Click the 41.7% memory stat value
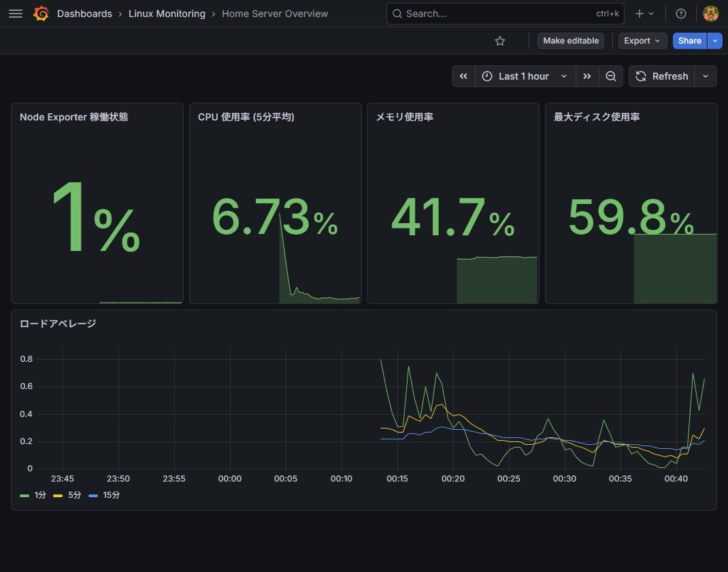 (452, 217)
